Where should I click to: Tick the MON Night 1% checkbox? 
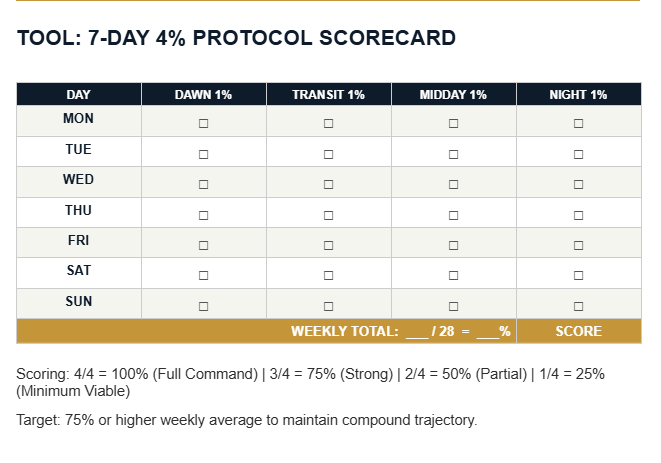578,124
